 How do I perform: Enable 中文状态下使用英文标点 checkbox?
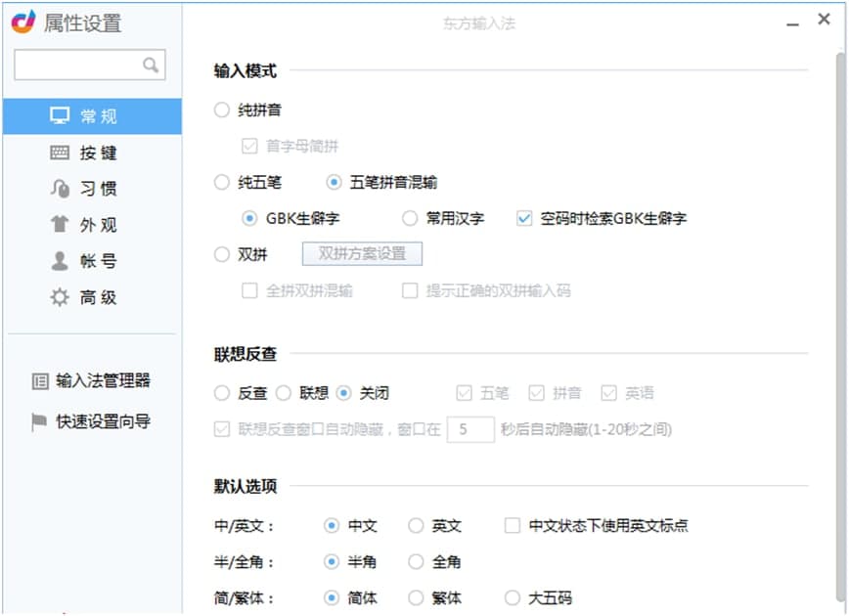tap(512, 526)
